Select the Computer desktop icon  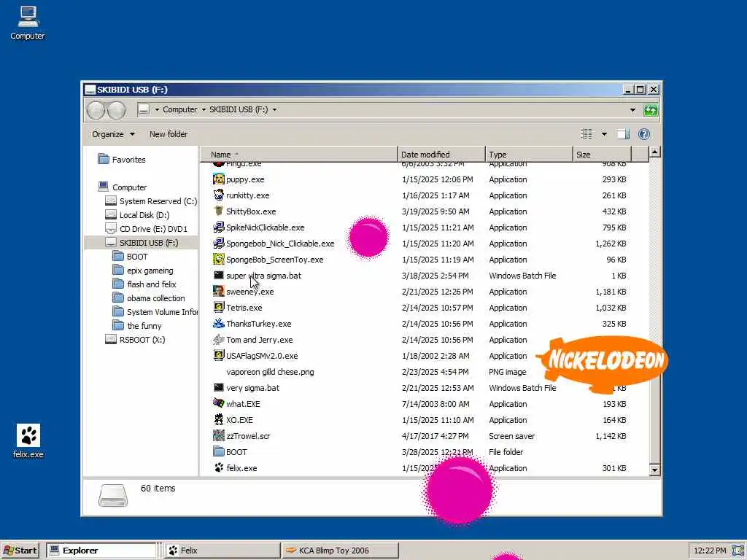[x=28, y=23]
